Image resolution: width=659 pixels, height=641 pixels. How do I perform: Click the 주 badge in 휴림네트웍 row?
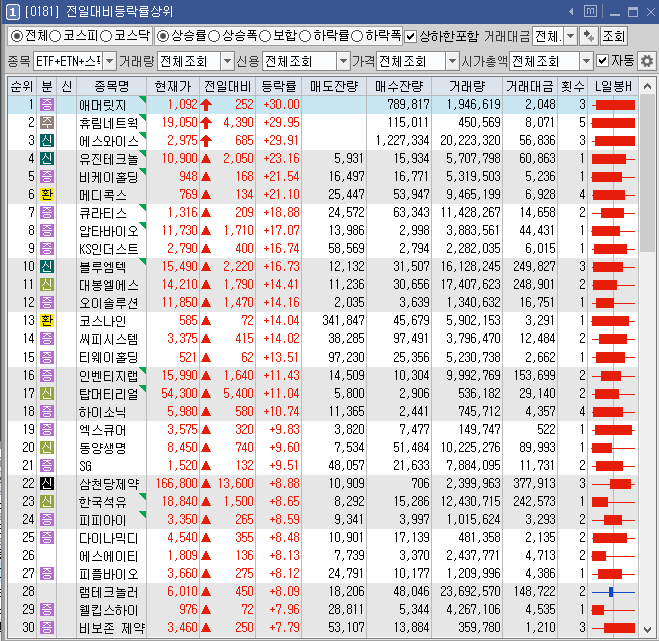click(47, 122)
